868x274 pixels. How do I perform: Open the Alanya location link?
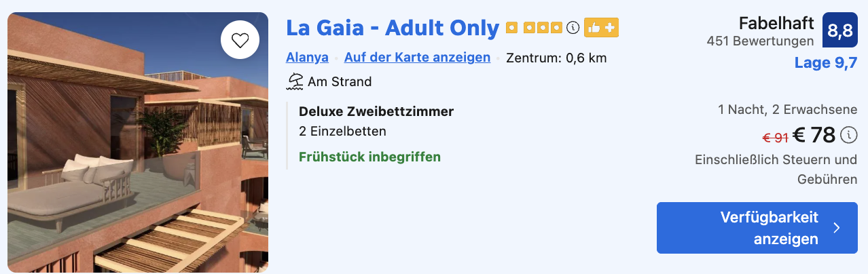click(307, 58)
